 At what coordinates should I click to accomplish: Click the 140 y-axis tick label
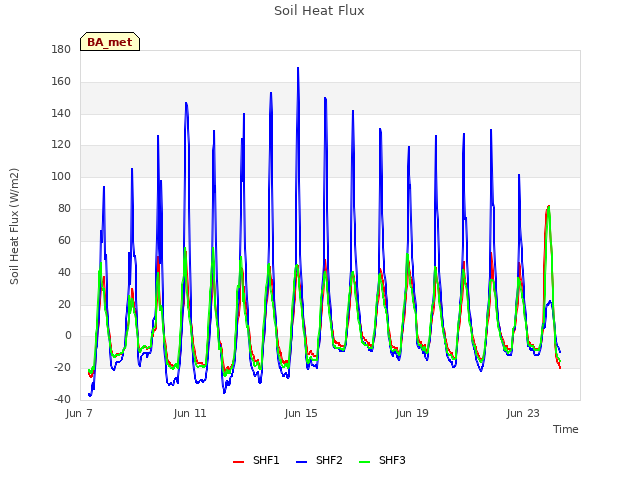61,113
